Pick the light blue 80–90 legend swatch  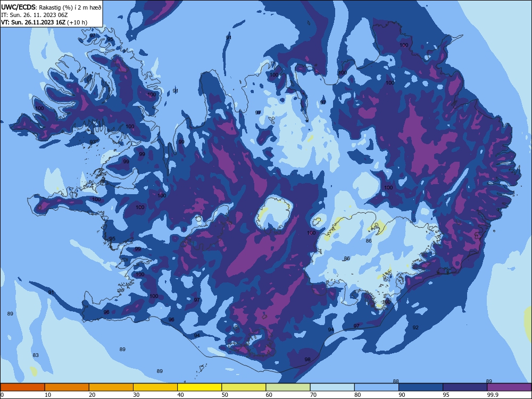pyautogui.click(x=377, y=387)
